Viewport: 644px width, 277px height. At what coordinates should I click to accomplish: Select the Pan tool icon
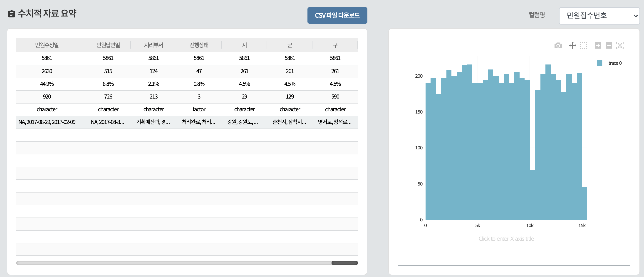(x=572, y=45)
